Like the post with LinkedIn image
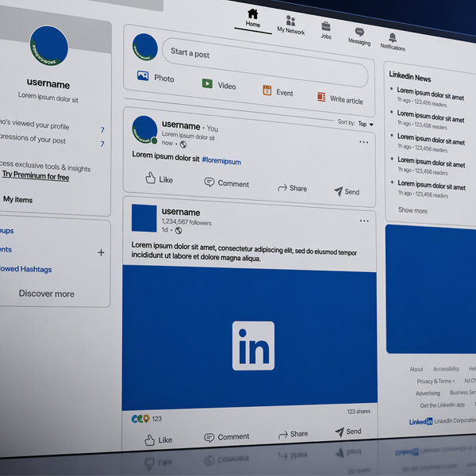476x476 pixels. click(x=158, y=440)
